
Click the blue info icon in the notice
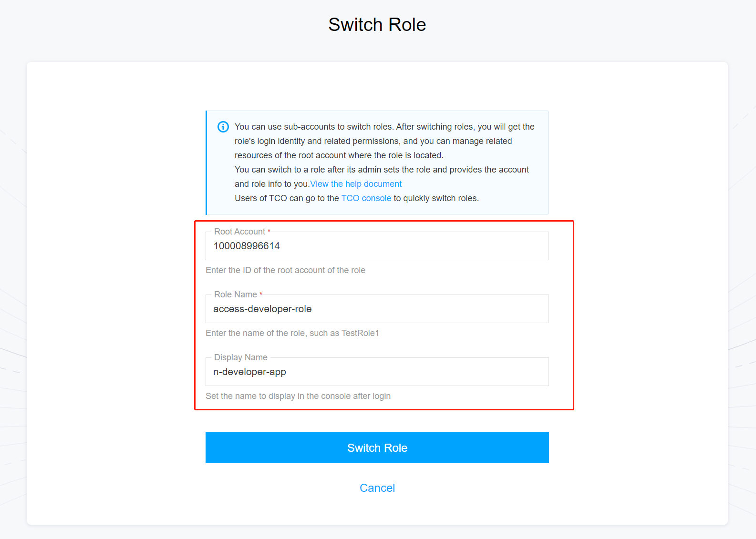tap(223, 127)
